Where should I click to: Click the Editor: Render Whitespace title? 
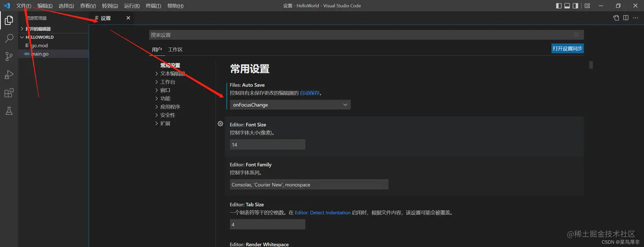point(259,244)
